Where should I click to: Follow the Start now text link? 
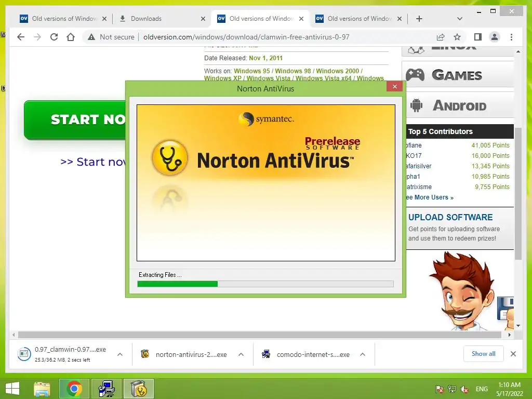[93, 162]
